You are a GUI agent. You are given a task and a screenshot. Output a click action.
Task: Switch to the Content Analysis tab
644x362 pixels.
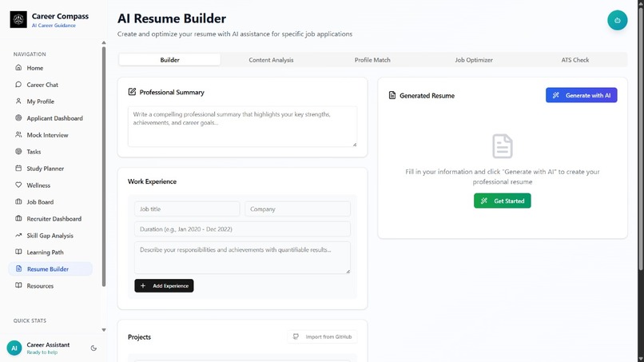(271, 60)
